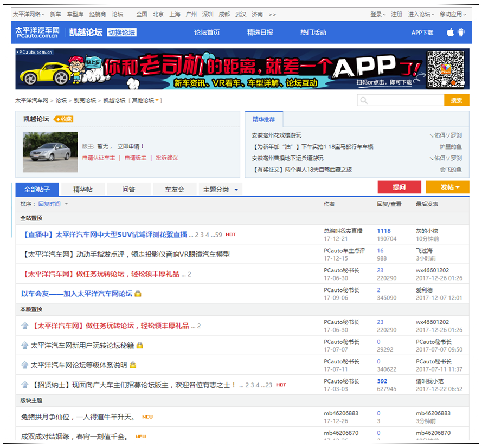Click 别克论坛 in the breadcrumb
The image size is (482, 448).
(x=85, y=100)
